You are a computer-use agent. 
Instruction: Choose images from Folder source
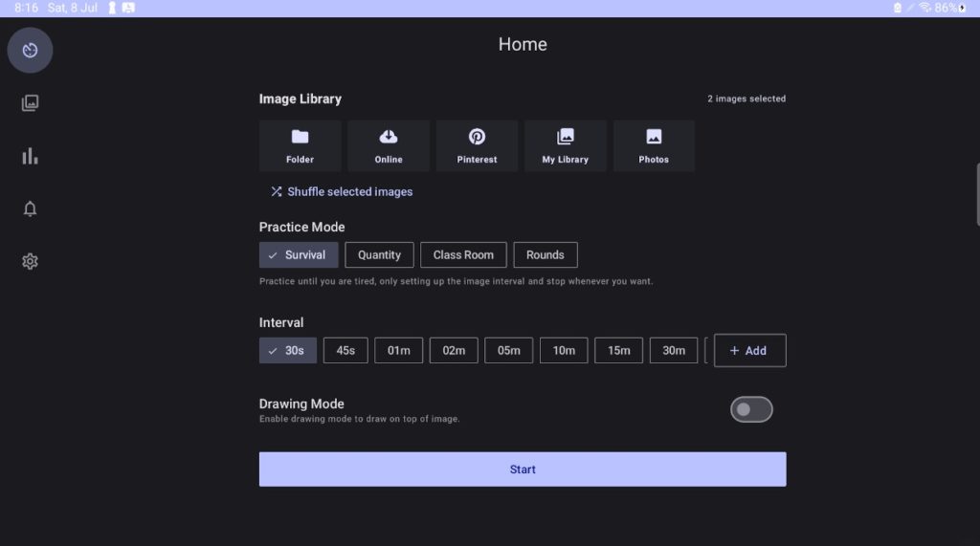pyautogui.click(x=300, y=146)
